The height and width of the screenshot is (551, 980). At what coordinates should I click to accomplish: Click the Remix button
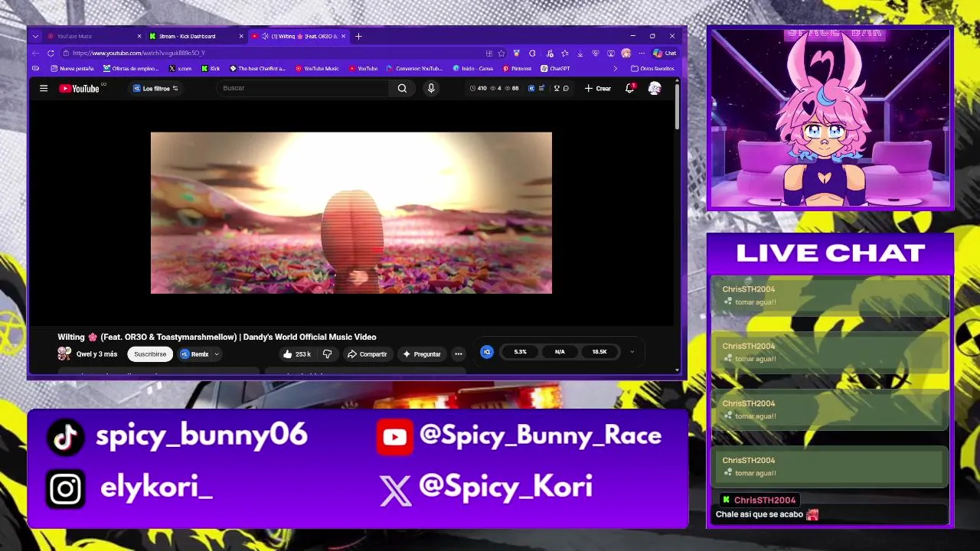195,354
